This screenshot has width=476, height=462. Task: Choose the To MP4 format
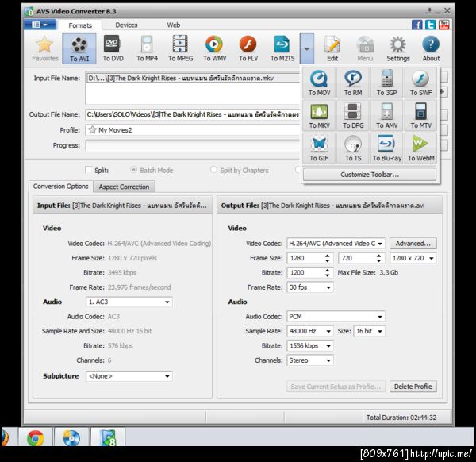[x=147, y=48]
